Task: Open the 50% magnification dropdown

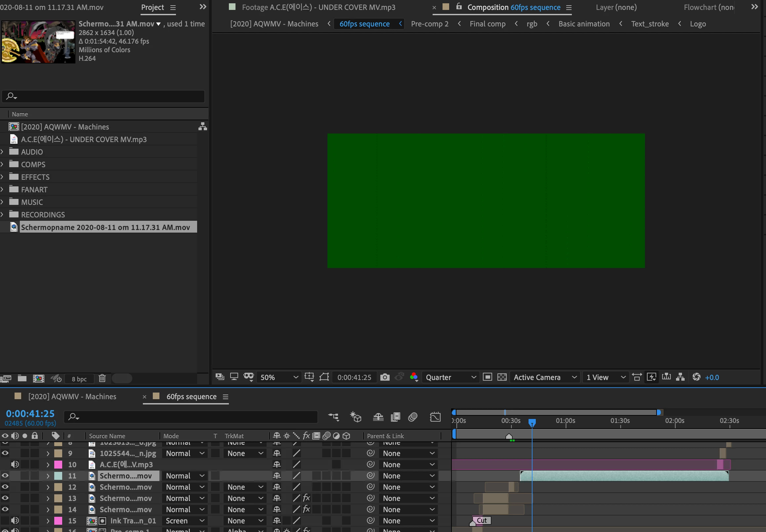Action: click(279, 377)
